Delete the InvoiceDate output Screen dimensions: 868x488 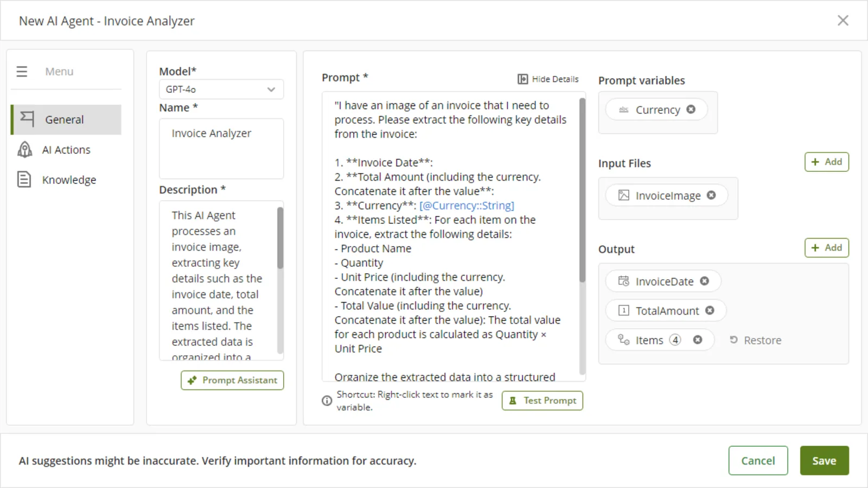[704, 281]
